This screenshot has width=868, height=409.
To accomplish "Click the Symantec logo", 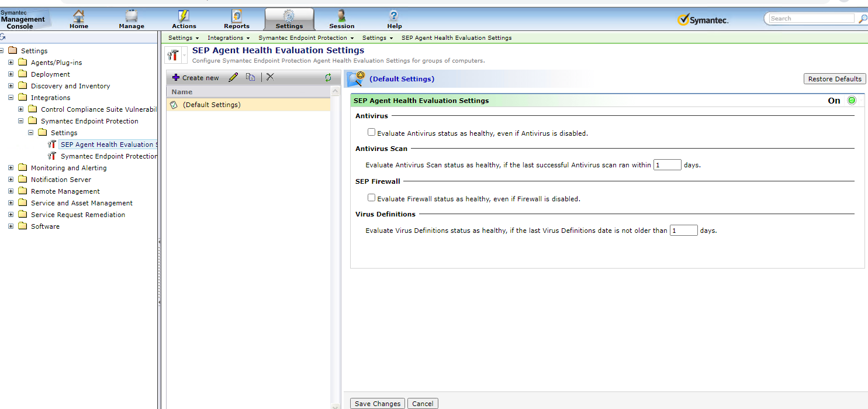I will [x=703, y=20].
